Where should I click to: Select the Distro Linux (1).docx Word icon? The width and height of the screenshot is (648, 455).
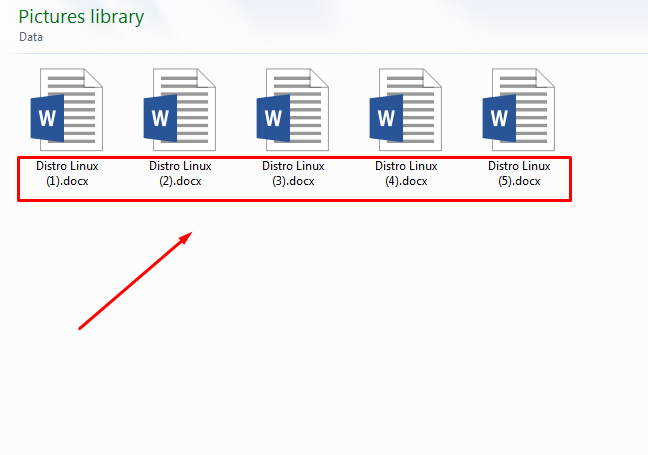pos(67,110)
